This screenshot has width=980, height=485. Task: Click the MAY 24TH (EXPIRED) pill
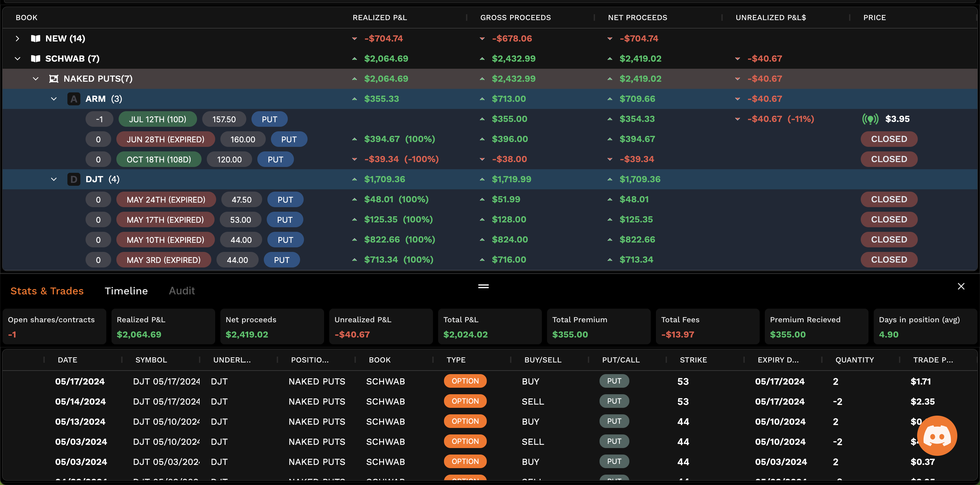pyautogui.click(x=166, y=199)
